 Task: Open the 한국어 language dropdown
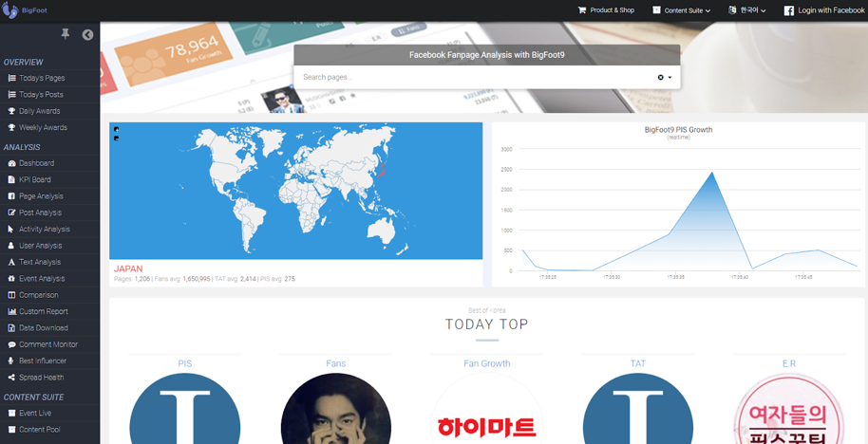[x=747, y=10]
